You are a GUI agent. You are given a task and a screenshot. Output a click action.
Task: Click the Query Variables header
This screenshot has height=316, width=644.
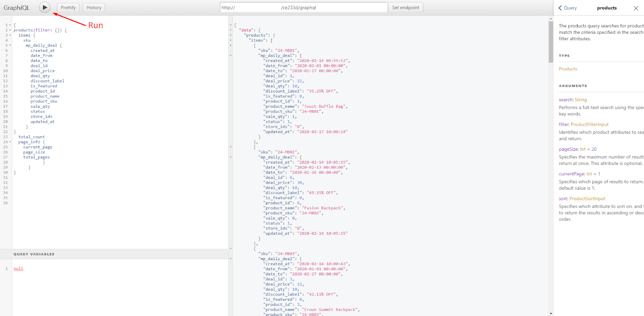(114, 254)
